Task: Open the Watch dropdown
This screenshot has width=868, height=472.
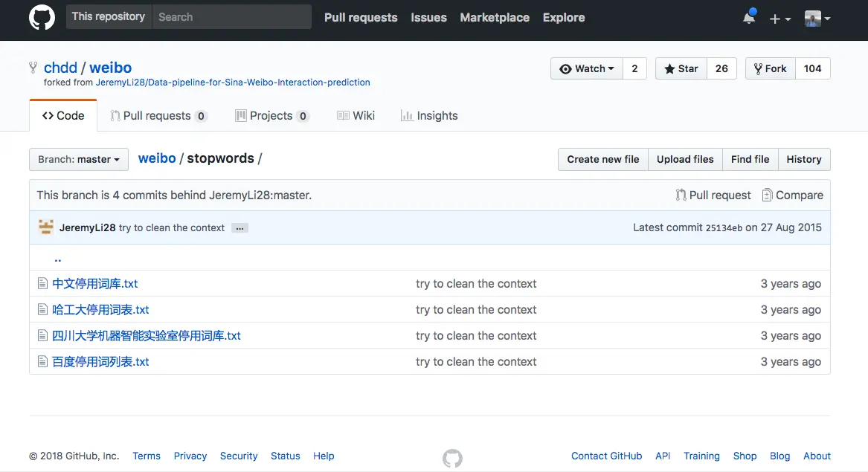Action: point(587,68)
